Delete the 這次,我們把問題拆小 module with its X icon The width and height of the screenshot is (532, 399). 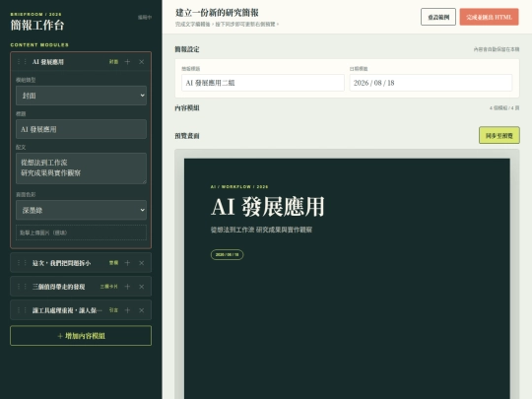pyautogui.click(x=142, y=263)
